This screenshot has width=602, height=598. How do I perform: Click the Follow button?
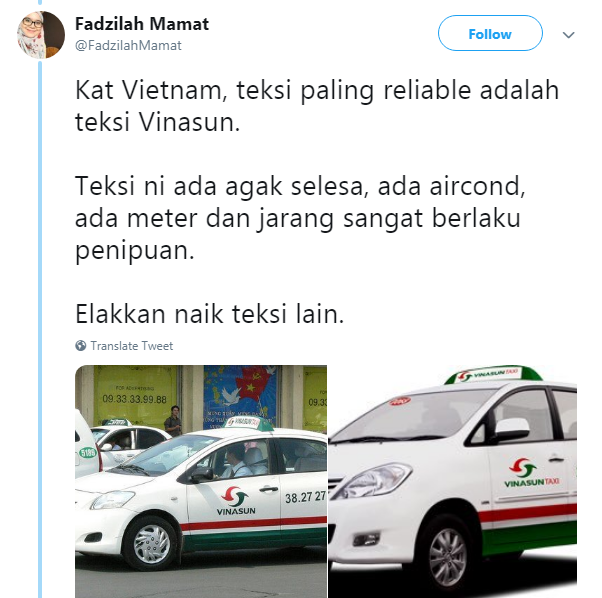tap(490, 33)
